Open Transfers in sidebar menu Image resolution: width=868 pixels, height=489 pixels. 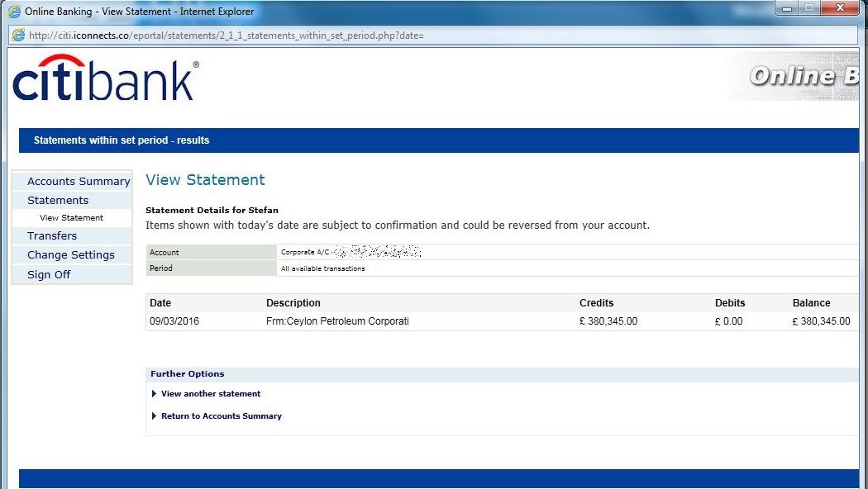point(52,235)
